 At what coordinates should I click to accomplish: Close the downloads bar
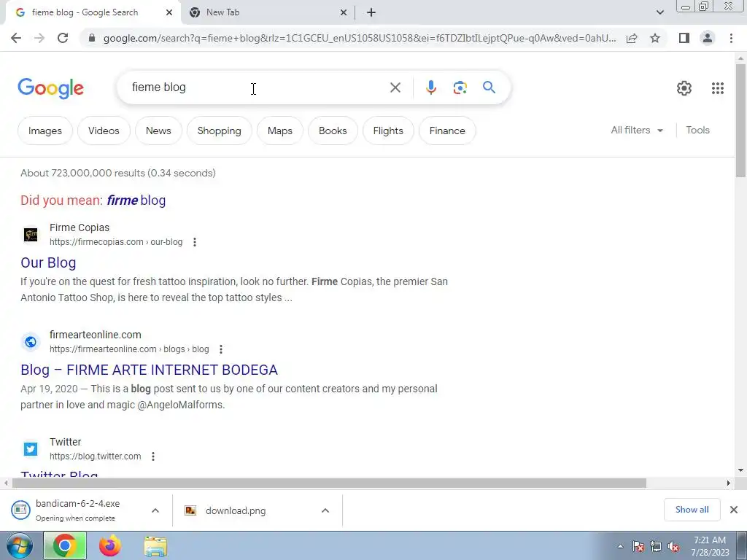[734, 510]
